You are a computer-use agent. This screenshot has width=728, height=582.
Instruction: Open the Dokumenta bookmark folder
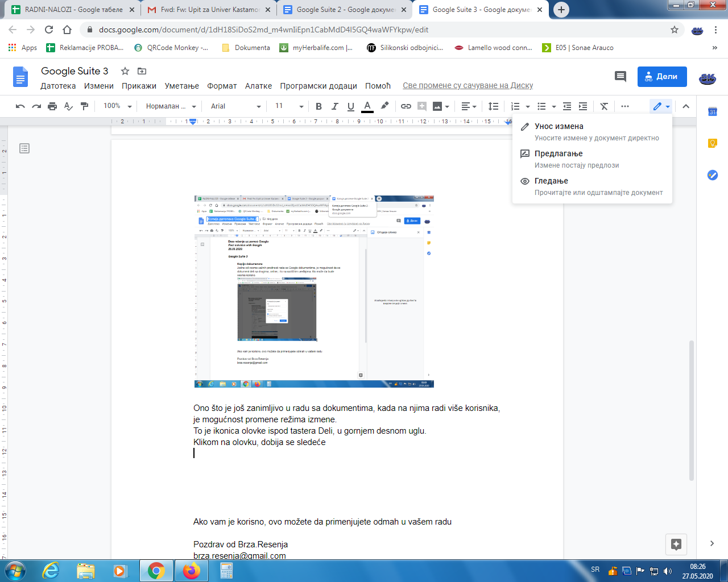click(x=246, y=48)
